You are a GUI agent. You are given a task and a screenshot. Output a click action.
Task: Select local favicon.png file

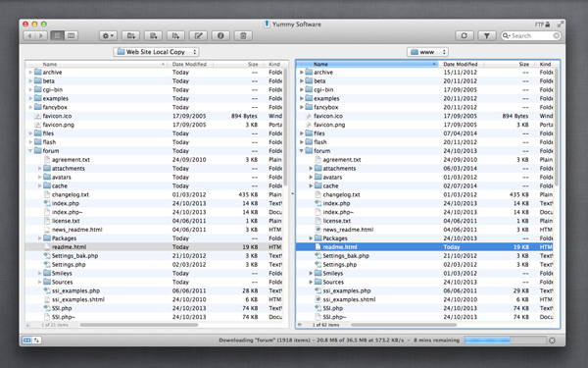[58, 125]
